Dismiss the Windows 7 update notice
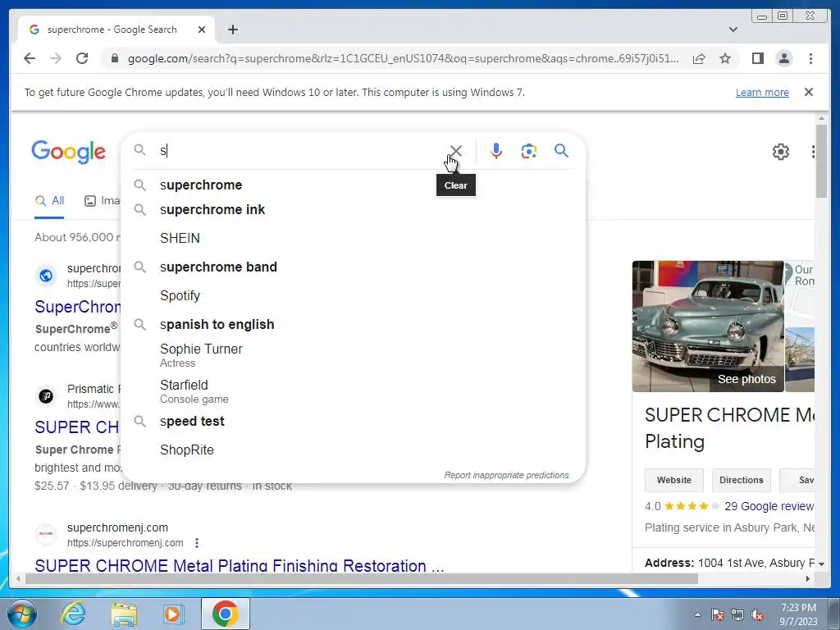The width and height of the screenshot is (840, 630). (808, 92)
